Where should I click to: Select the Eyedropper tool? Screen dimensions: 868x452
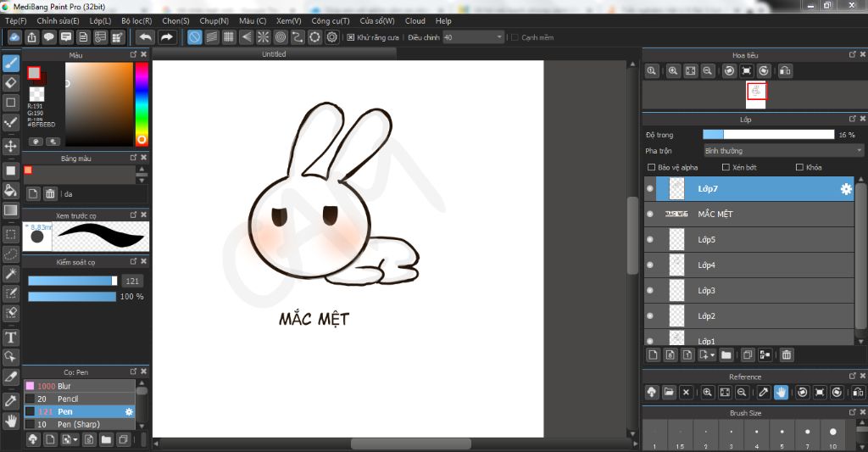(10, 401)
